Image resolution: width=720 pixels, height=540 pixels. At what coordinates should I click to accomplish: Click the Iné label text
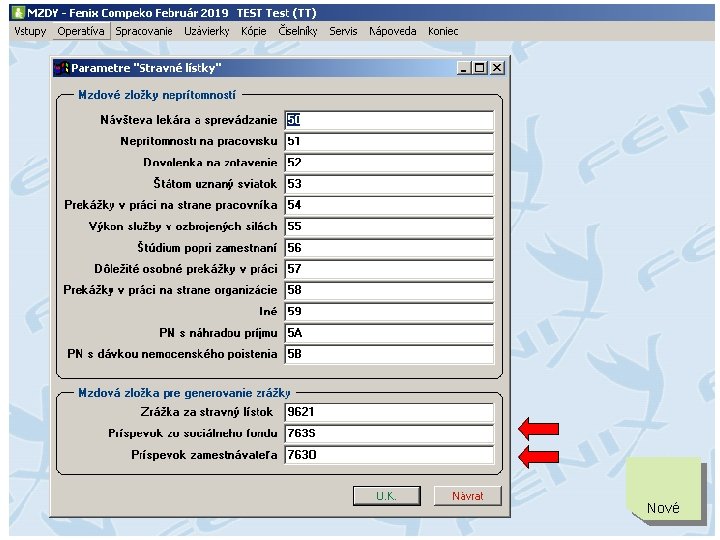pos(268,312)
